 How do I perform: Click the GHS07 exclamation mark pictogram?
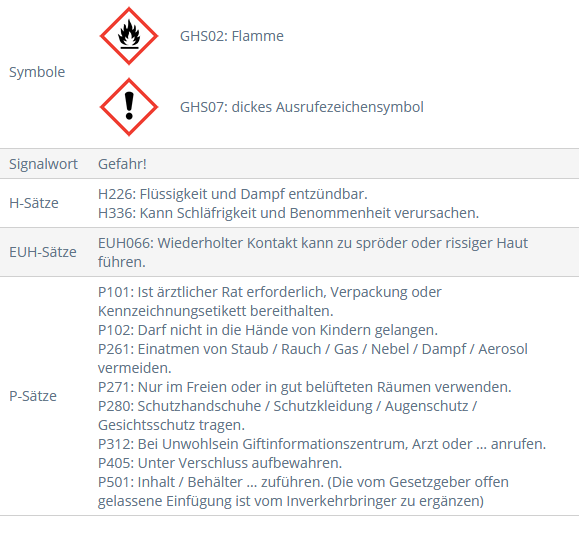(x=129, y=107)
